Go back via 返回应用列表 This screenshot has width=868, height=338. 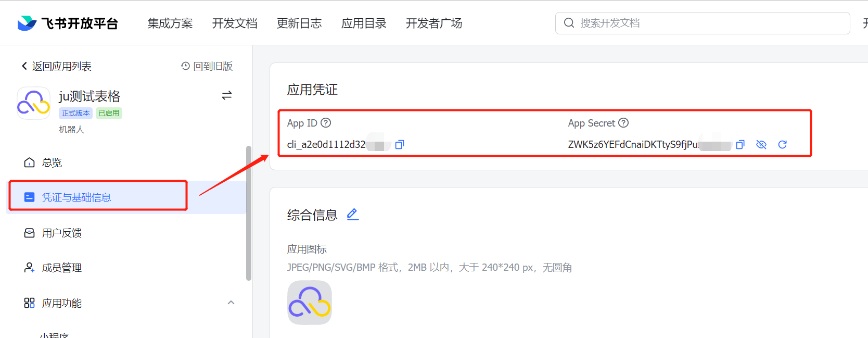pos(56,66)
